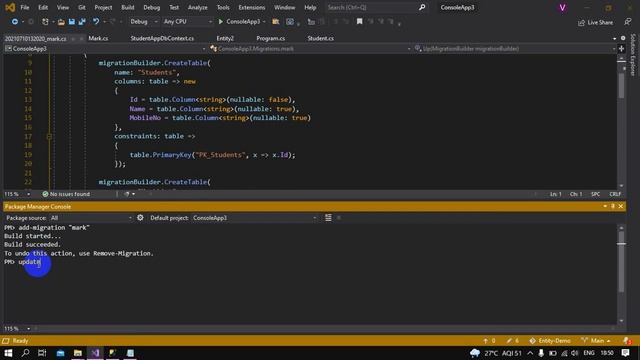
Task: Click the save all icon
Action: click(82, 22)
